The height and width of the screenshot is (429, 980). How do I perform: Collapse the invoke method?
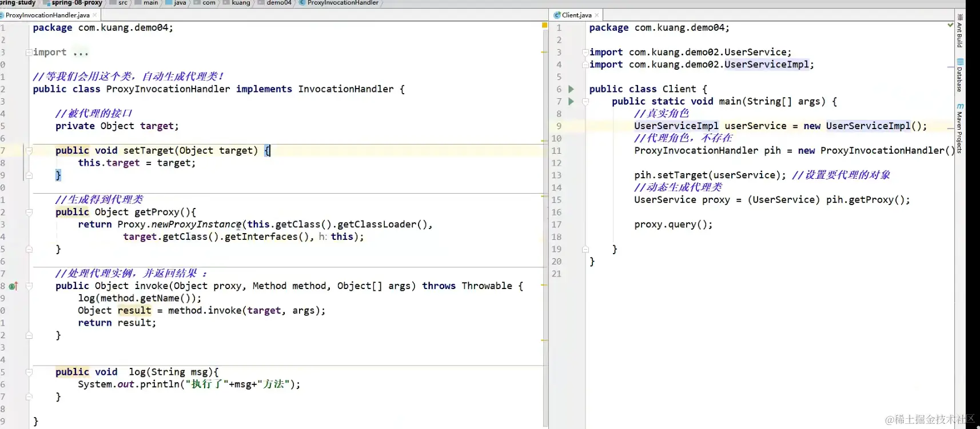click(29, 286)
